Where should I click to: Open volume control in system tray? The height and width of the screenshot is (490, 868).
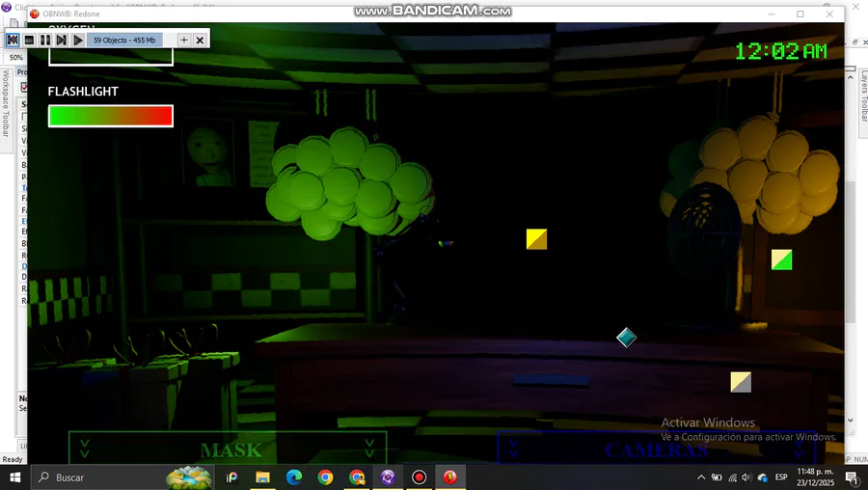746,477
